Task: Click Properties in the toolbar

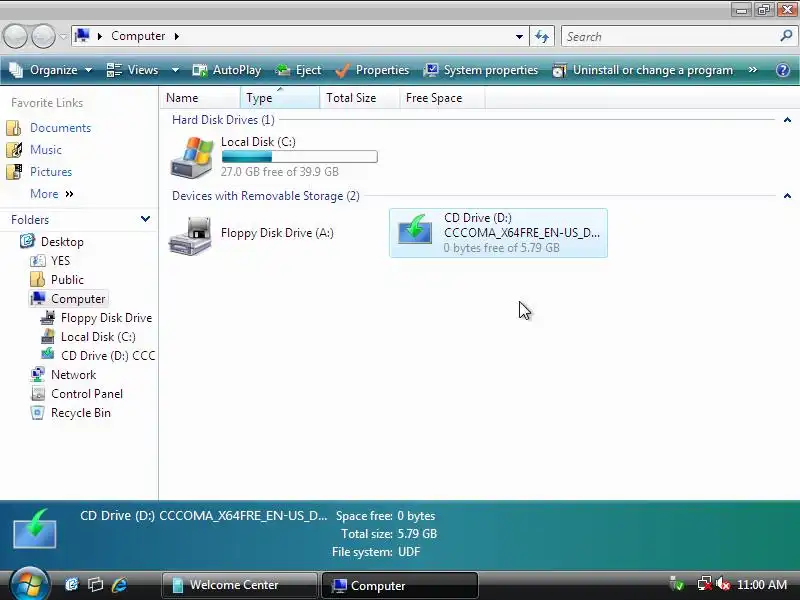Action: [372, 70]
